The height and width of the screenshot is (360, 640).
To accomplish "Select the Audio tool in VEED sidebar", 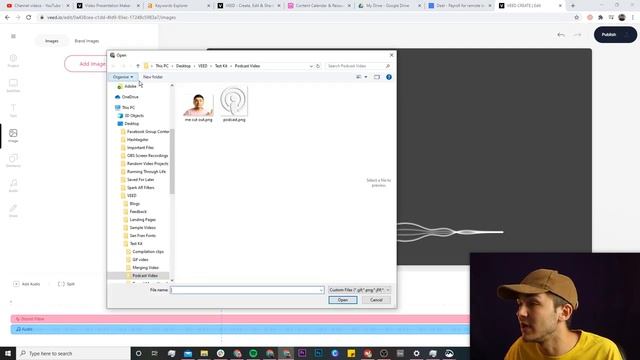I will [13, 185].
